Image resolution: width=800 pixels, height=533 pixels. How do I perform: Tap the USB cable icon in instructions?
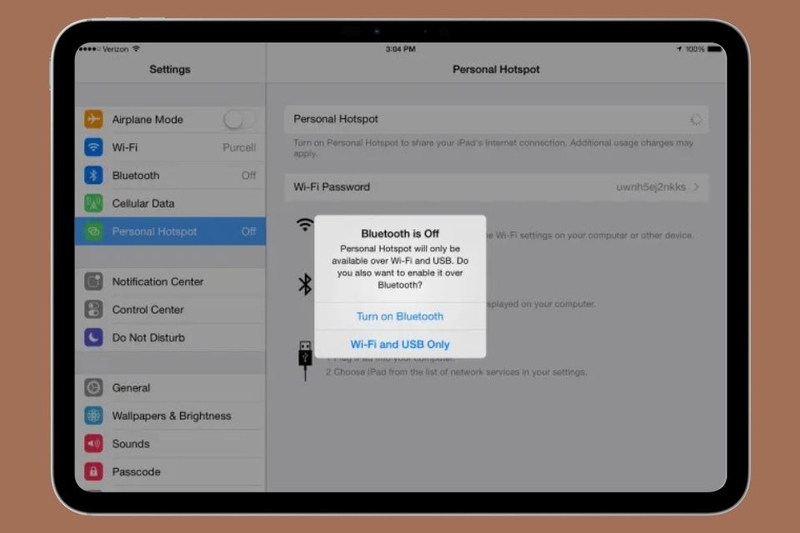[305, 361]
